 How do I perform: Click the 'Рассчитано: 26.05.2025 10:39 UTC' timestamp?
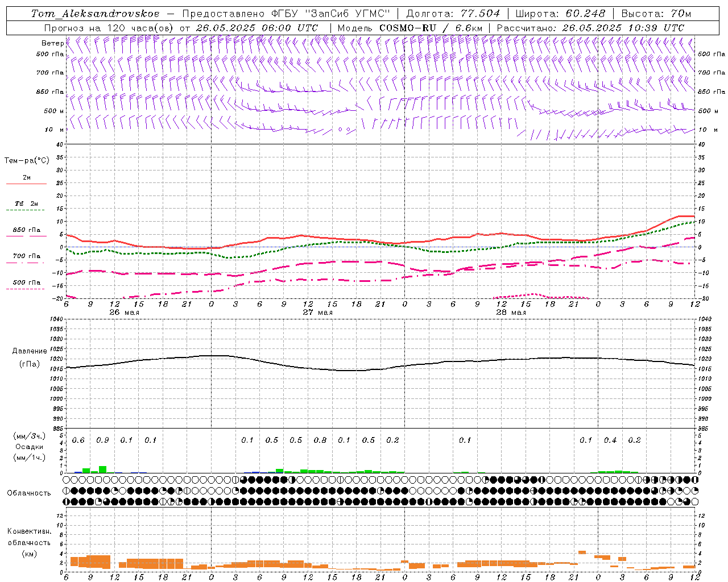(x=591, y=28)
